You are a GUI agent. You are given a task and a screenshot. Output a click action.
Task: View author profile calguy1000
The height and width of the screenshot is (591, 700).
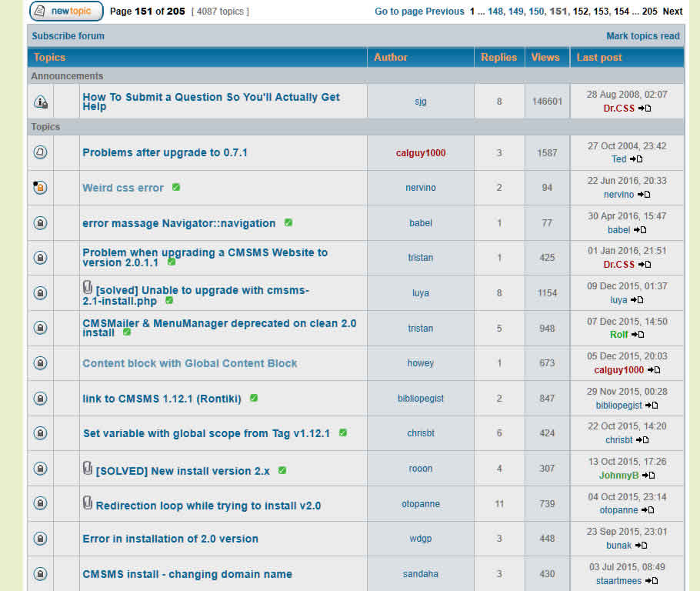tap(421, 153)
